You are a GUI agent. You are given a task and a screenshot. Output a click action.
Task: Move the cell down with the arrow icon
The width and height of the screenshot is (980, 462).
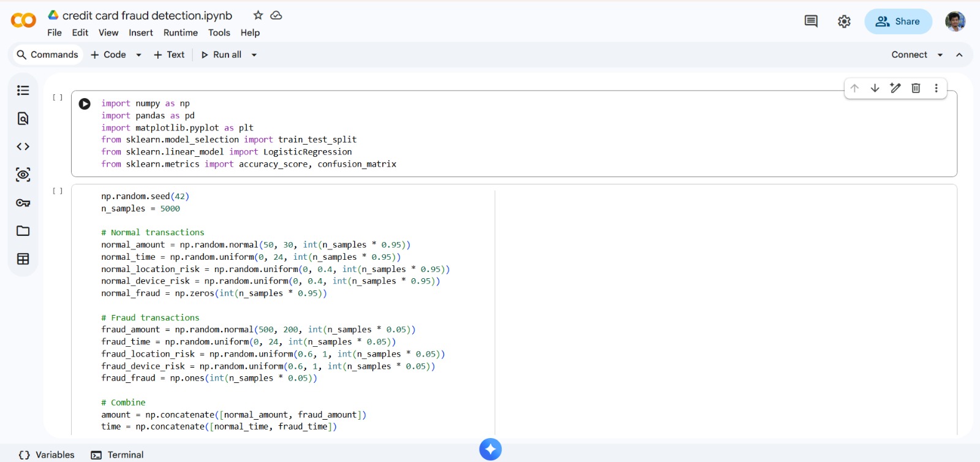coord(875,88)
